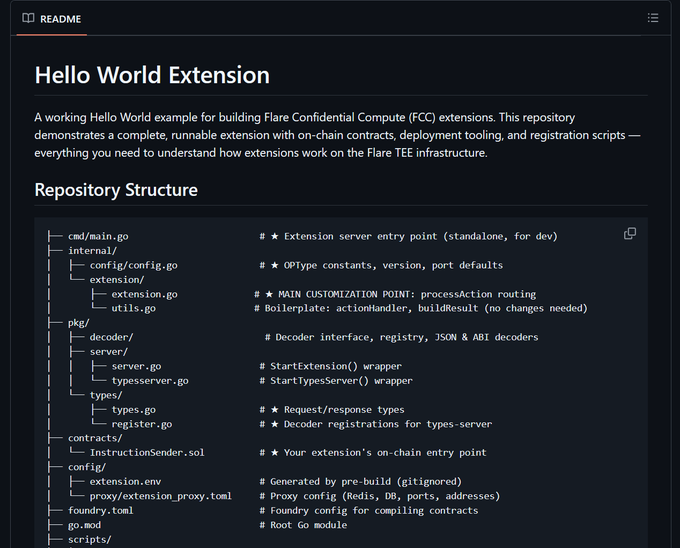The image size is (680, 548).
Task: Click typesserver.go in the tree
Action: tap(150, 381)
